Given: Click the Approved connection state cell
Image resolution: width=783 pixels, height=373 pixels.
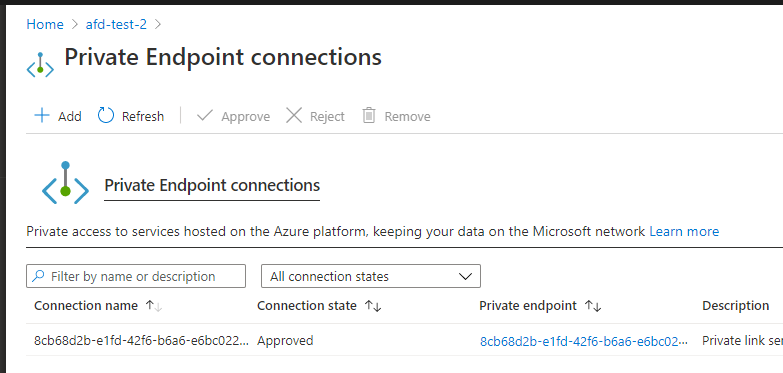Looking at the screenshot, I should (285, 341).
